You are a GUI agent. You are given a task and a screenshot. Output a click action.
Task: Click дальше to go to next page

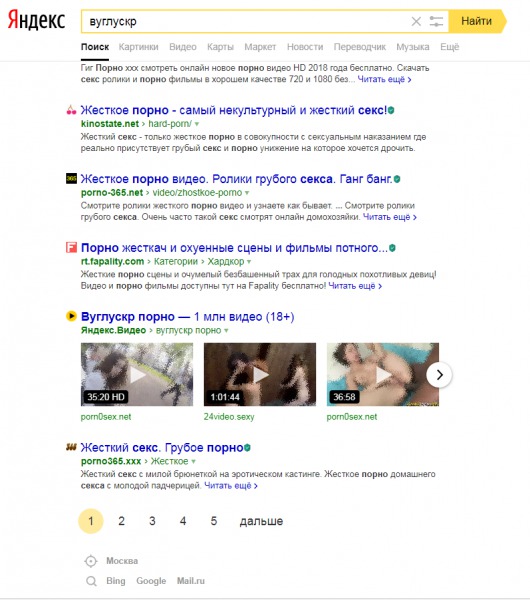[x=261, y=521]
